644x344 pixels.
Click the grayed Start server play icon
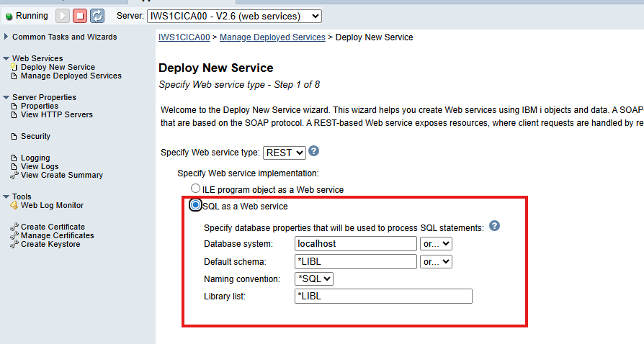coord(63,16)
